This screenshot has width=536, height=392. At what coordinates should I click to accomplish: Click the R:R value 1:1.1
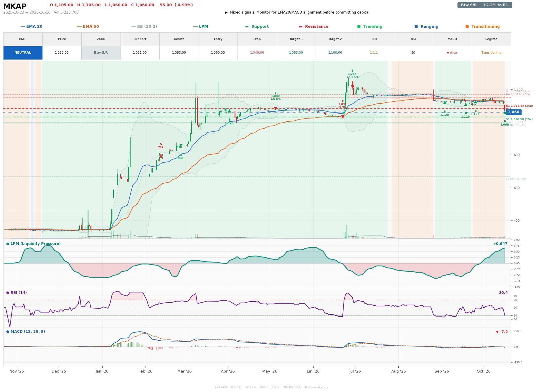point(374,53)
